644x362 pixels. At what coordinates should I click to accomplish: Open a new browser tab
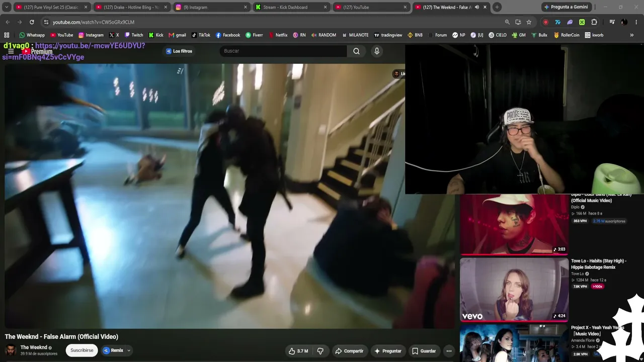tap(497, 7)
